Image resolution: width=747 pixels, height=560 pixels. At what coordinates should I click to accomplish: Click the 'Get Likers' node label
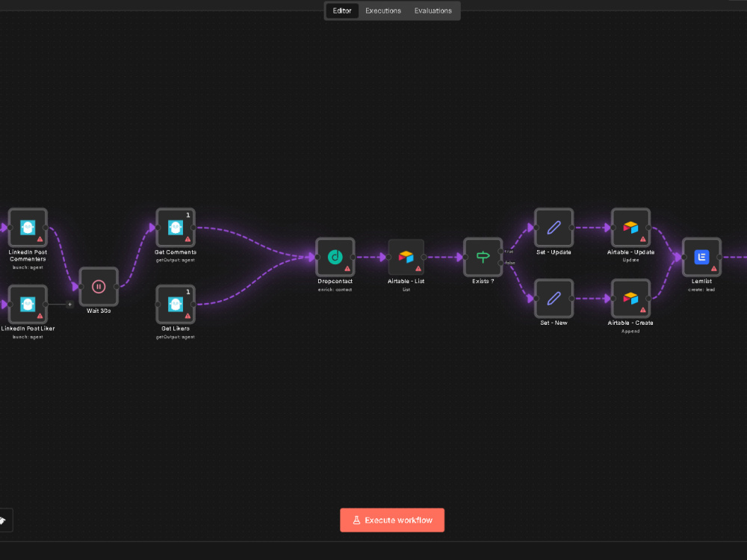tap(176, 329)
